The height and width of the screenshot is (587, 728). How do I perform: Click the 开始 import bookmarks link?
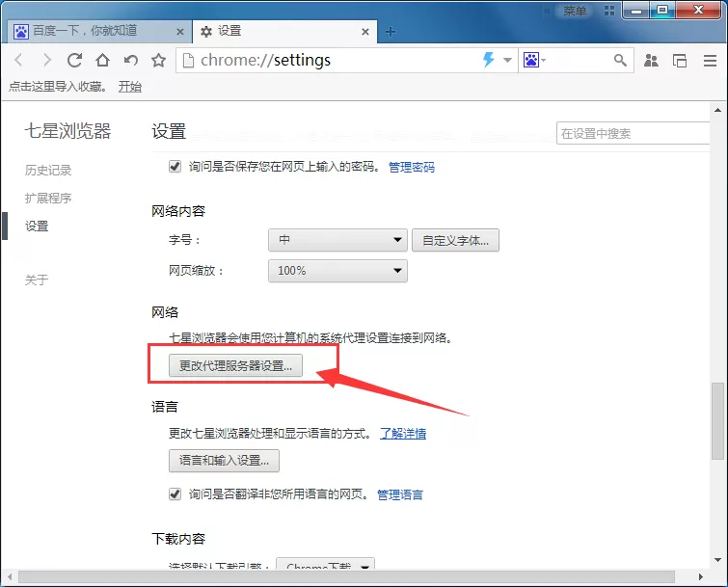[x=129, y=87]
